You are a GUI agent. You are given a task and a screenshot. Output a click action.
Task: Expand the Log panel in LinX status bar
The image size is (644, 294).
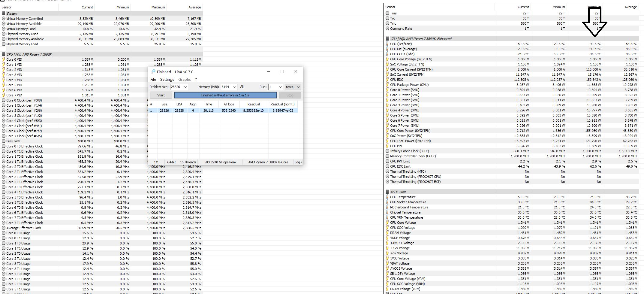tap(298, 162)
